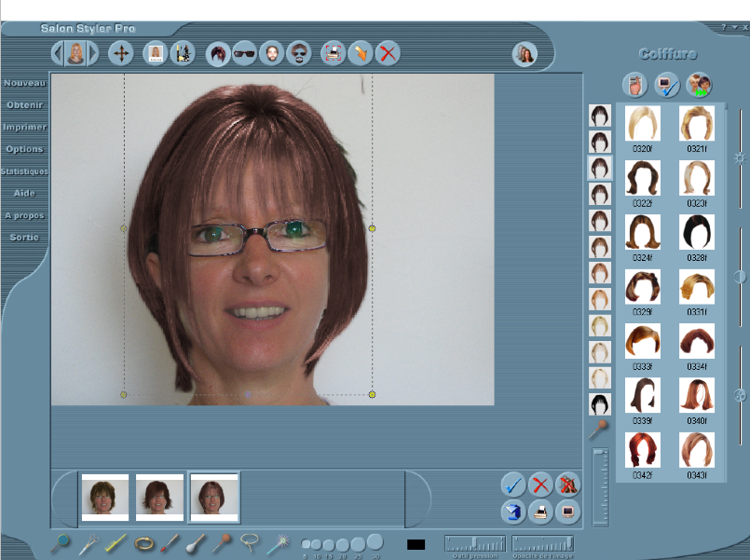This screenshot has width=750, height=560.
Task: Choose the sunglasses accessory icon
Action: coord(244,53)
